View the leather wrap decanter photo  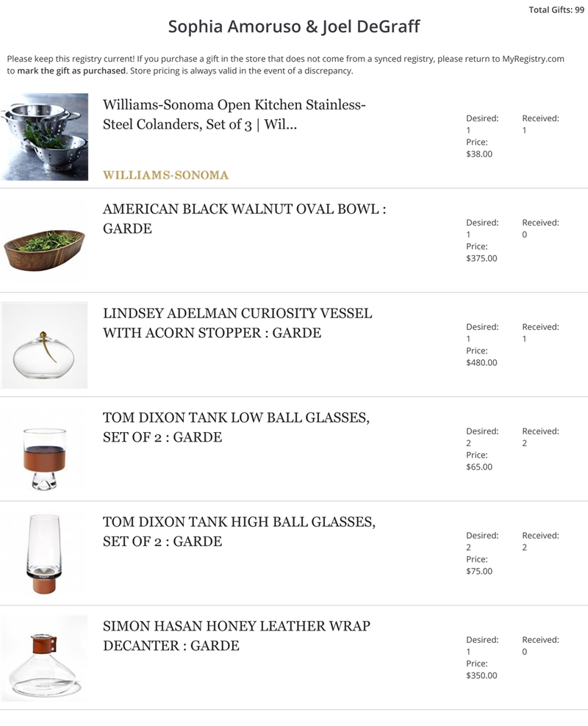pyautogui.click(x=44, y=658)
